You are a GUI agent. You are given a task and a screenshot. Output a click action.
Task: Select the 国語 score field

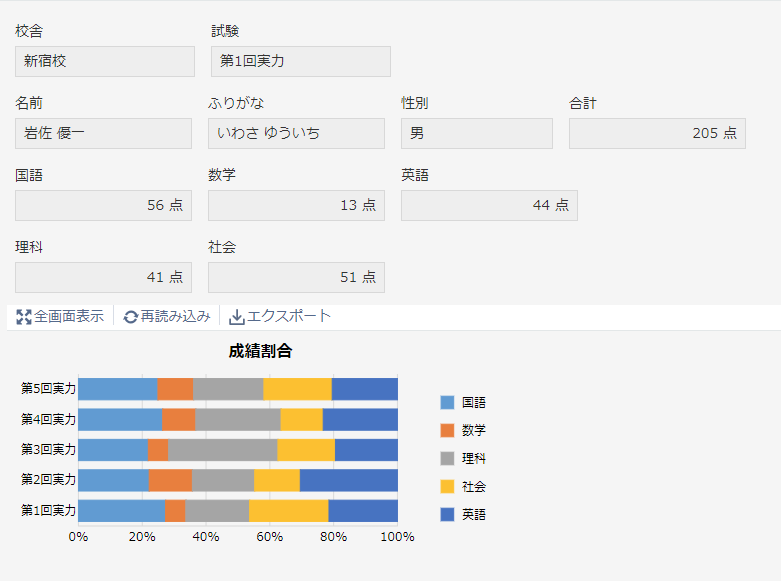coord(103,205)
